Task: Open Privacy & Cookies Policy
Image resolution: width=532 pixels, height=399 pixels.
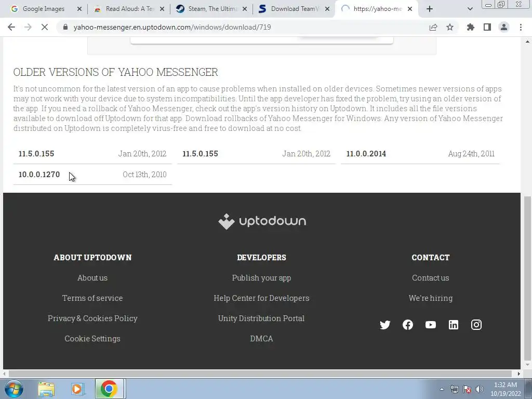Action: pos(92,318)
